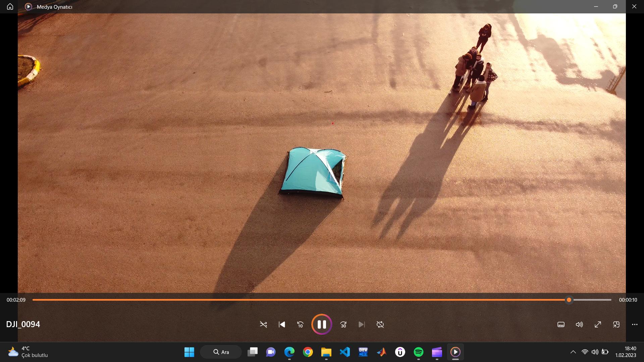Image resolution: width=644 pixels, height=362 pixels.
Task: Open Clipchamp video editor from taskbar
Action: tap(437, 352)
